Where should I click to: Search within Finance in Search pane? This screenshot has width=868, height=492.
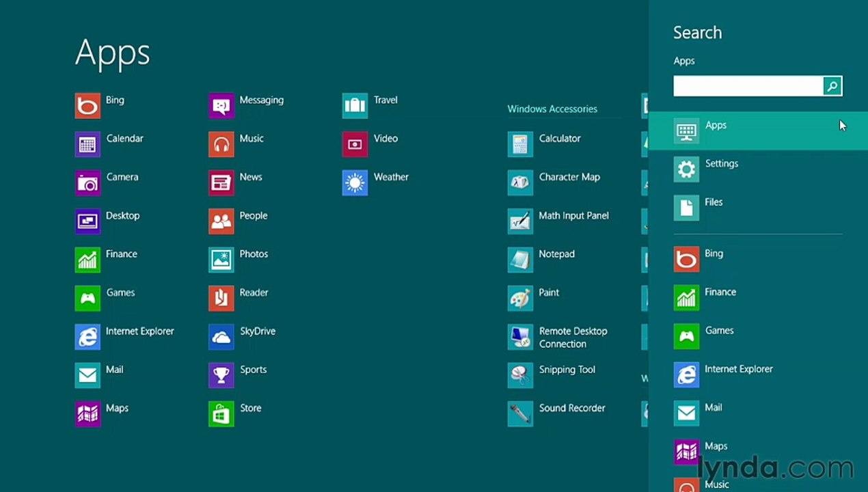(758, 297)
